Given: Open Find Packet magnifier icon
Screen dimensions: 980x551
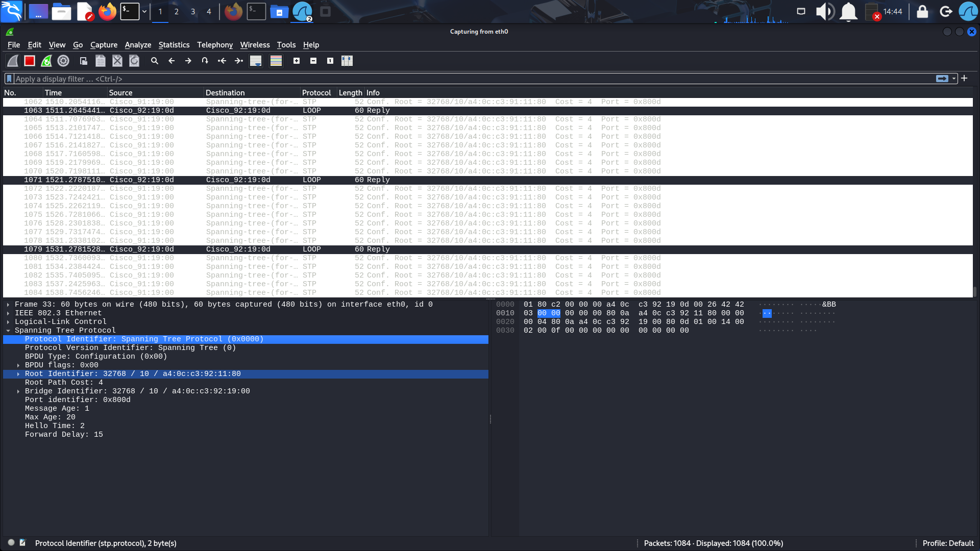Looking at the screenshot, I should 155,61.
